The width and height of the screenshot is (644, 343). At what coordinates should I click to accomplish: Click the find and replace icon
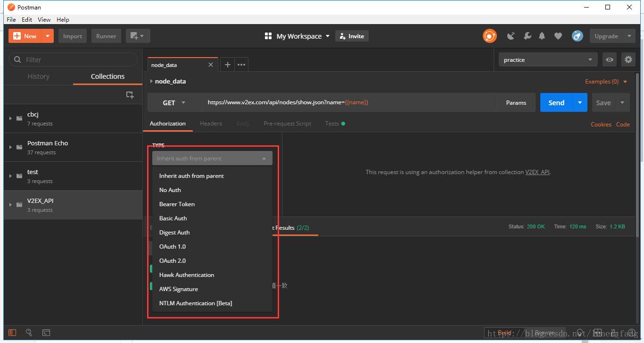29,333
